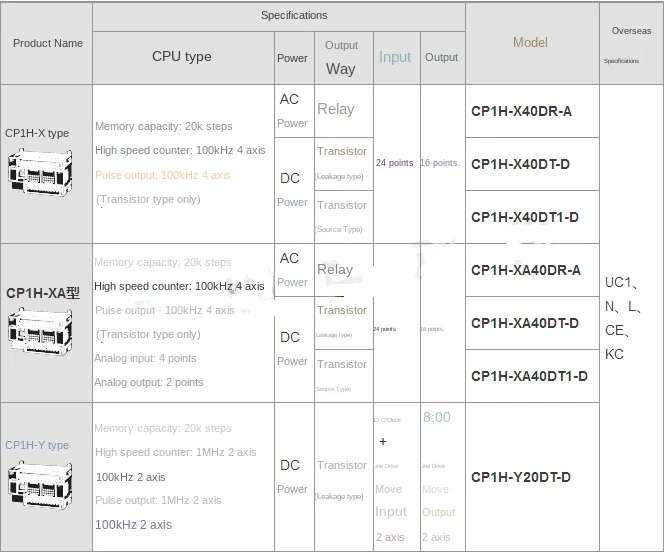Select model CP1H-XA40DT1-D
665x553 pixels.
pyautogui.click(x=529, y=376)
